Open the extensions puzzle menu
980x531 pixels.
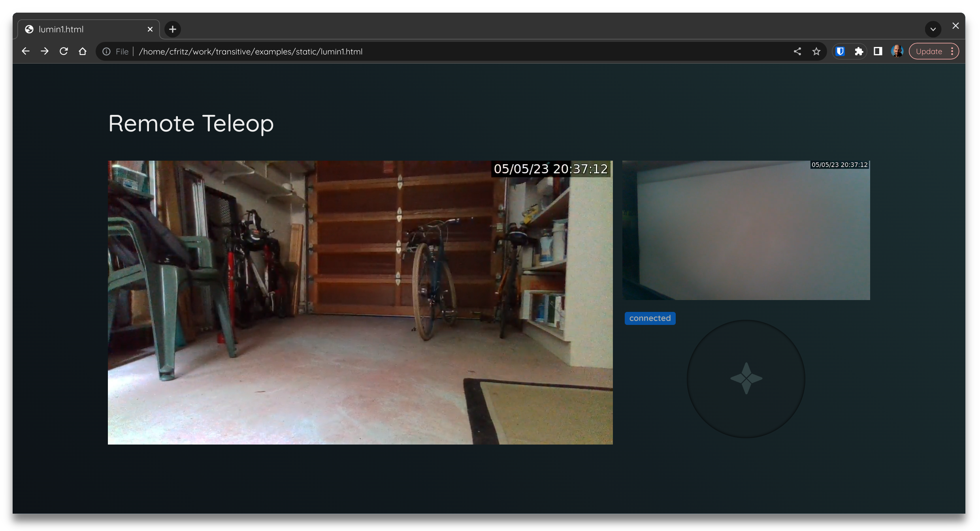[859, 51]
